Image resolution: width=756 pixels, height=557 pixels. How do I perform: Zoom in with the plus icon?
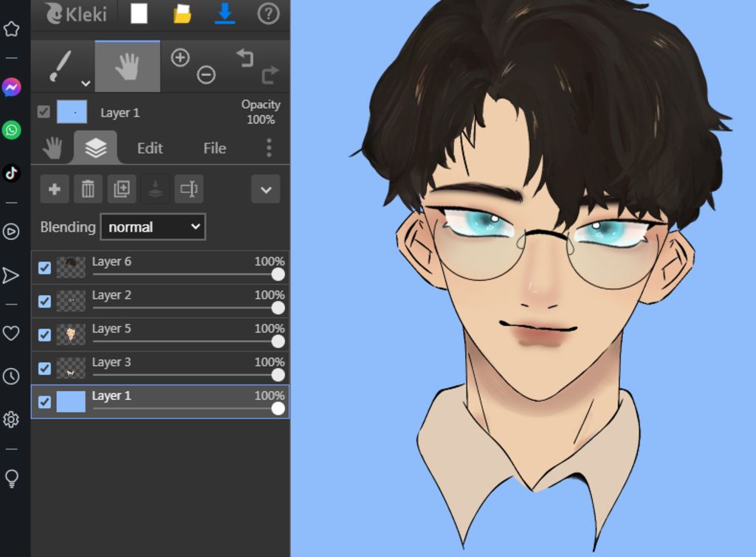click(x=180, y=58)
